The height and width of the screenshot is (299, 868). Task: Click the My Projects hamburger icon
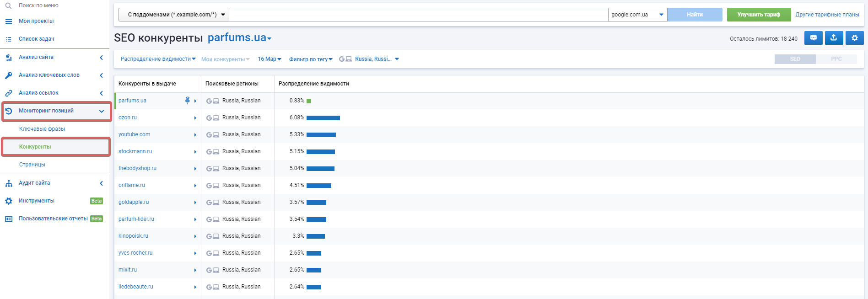(x=9, y=21)
